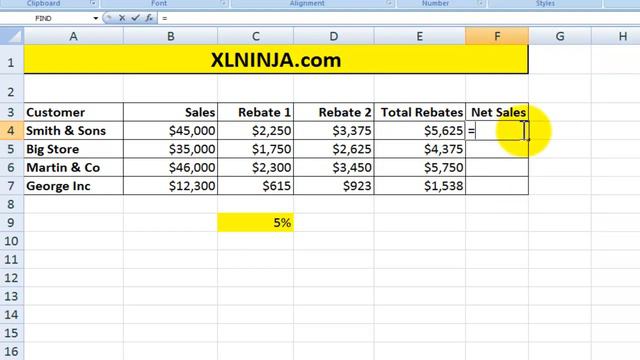Select the $2,625 rebate cell

coord(334,149)
